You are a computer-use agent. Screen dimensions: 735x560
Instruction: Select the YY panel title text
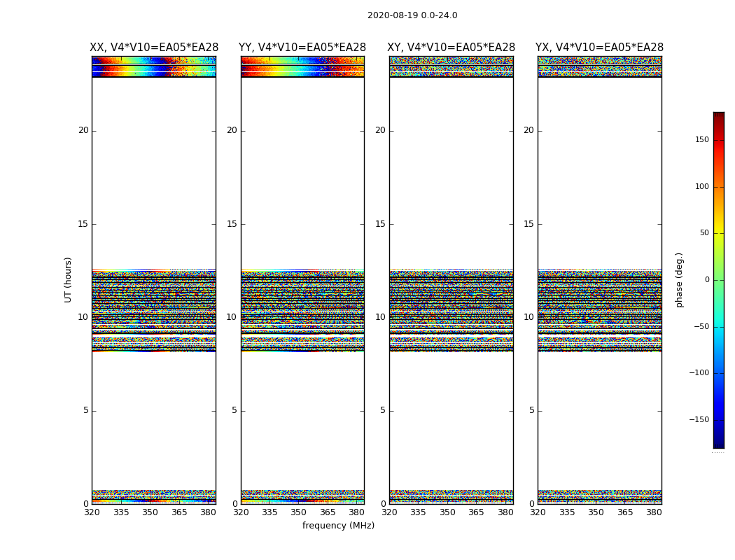302,48
